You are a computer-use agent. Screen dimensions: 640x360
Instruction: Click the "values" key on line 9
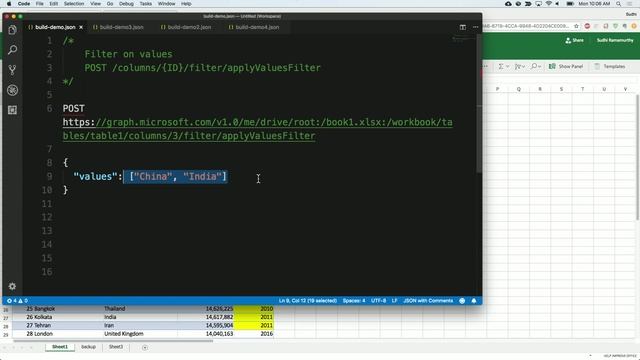coord(95,176)
